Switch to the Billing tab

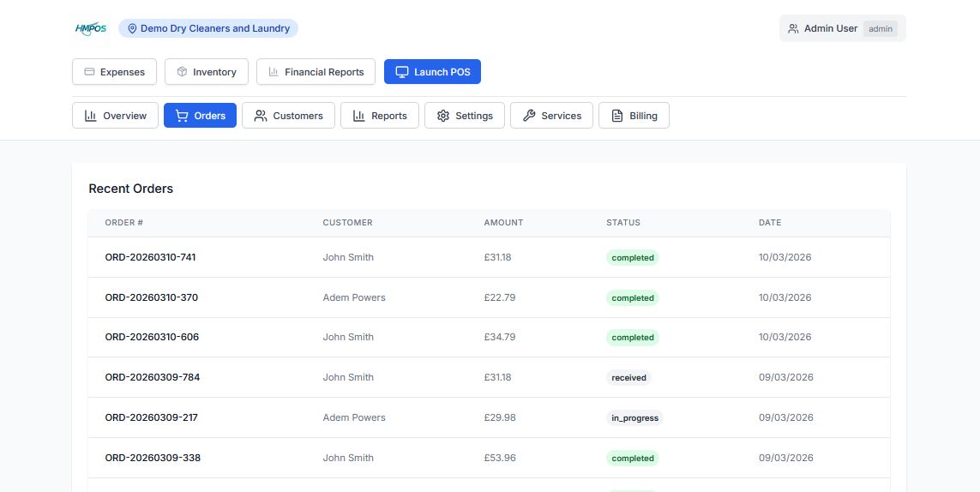pos(634,116)
